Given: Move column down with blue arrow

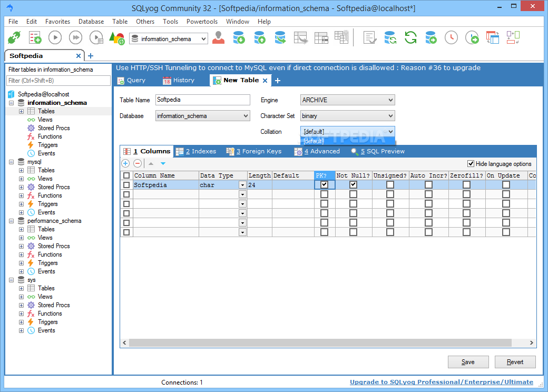Looking at the screenshot, I should (x=163, y=163).
